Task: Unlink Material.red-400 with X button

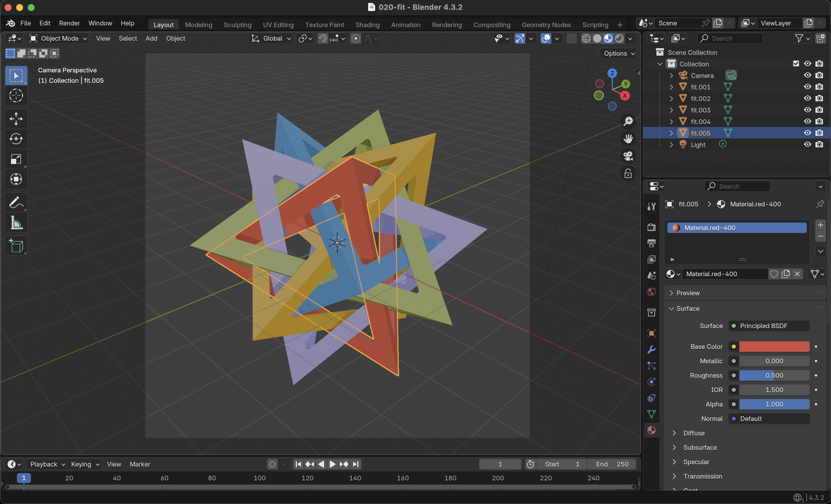Action: tap(797, 274)
